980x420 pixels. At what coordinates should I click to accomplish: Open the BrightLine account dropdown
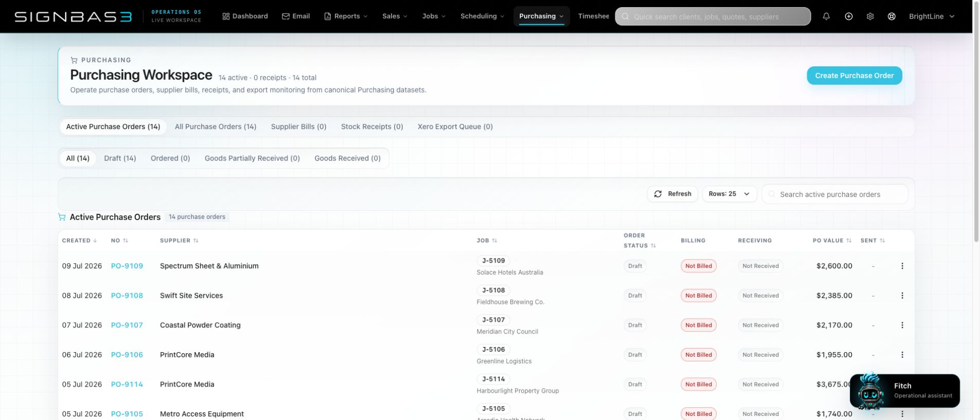click(932, 16)
